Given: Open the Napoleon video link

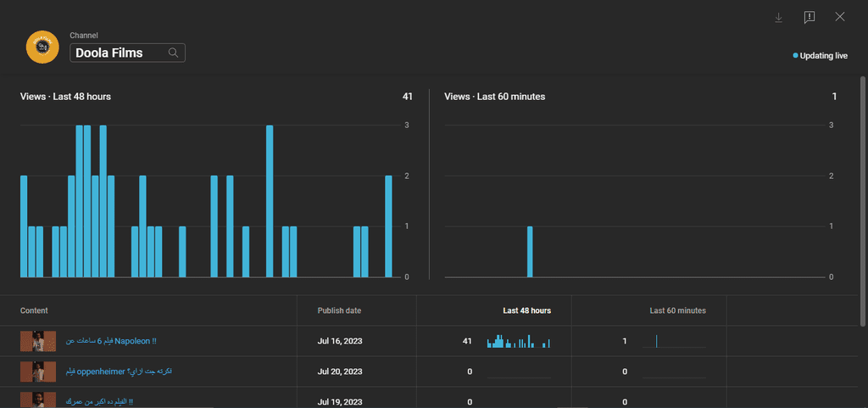Looking at the screenshot, I should coord(111,341).
